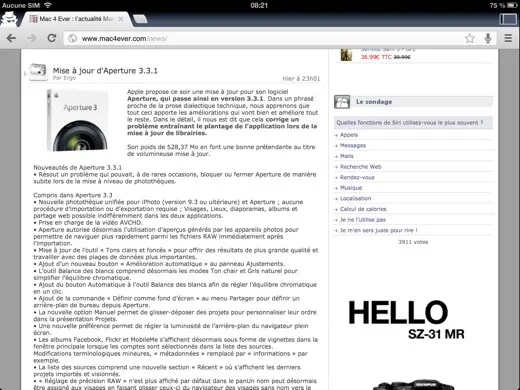
Task: Tap the Wi-Fi icon in status bar
Action: pos(48,5)
